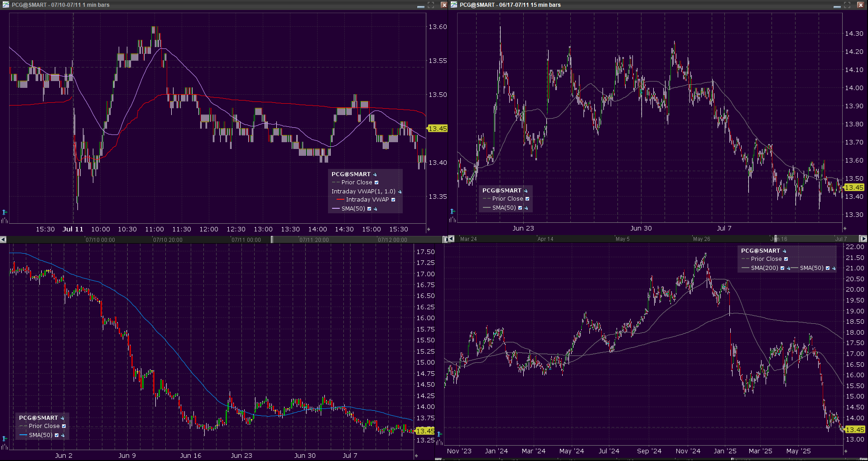The height and width of the screenshot is (461, 868).
Task: Click wrench beside blue SMA(50) in bottom-left legend
Action: [x=63, y=435]
